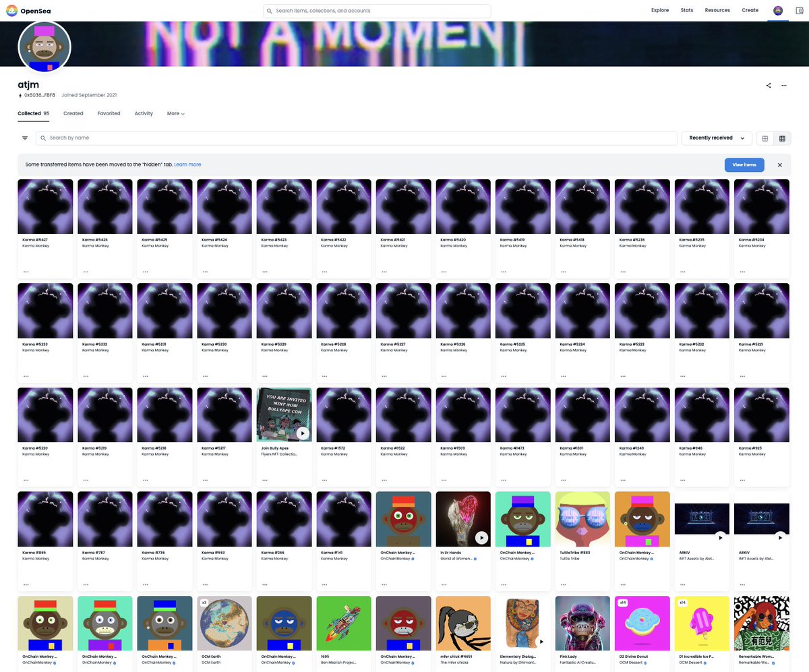Click the Flyers NFT Collection name
The image size is (809, 672).
click(x=279, y=454)
